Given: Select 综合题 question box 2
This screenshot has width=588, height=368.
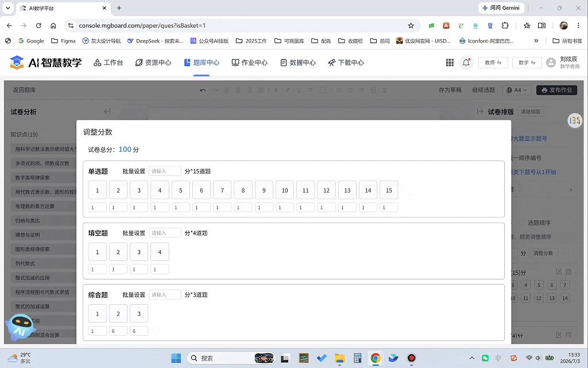Looking at the screenshot, I should pyautogui.click(x=118, y=313).
